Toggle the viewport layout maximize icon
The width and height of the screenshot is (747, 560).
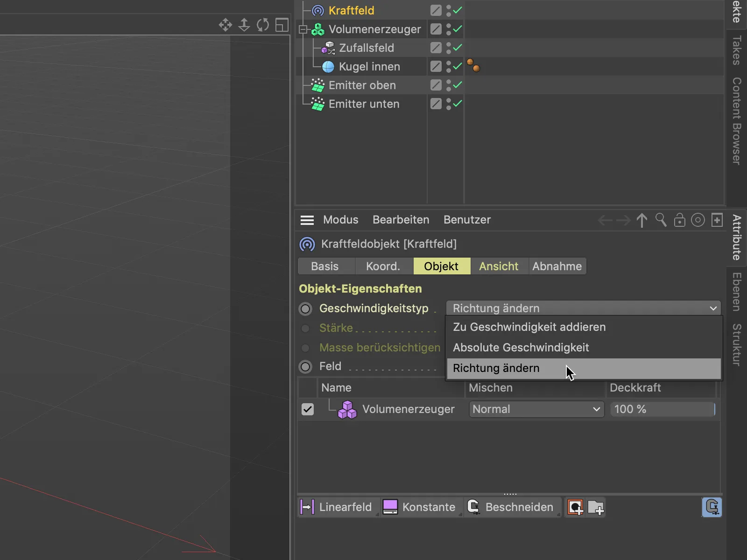282,25
